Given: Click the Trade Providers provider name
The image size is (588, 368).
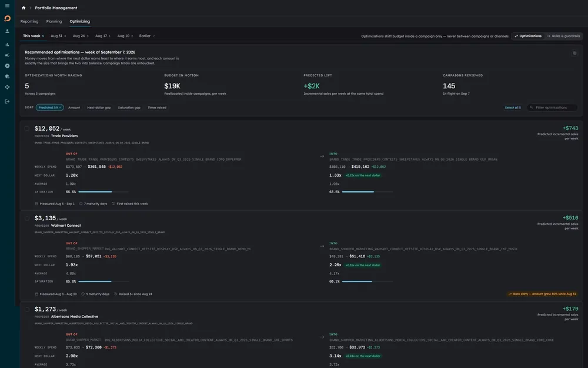Looking at the screenshot, I should tap(65, 136).
